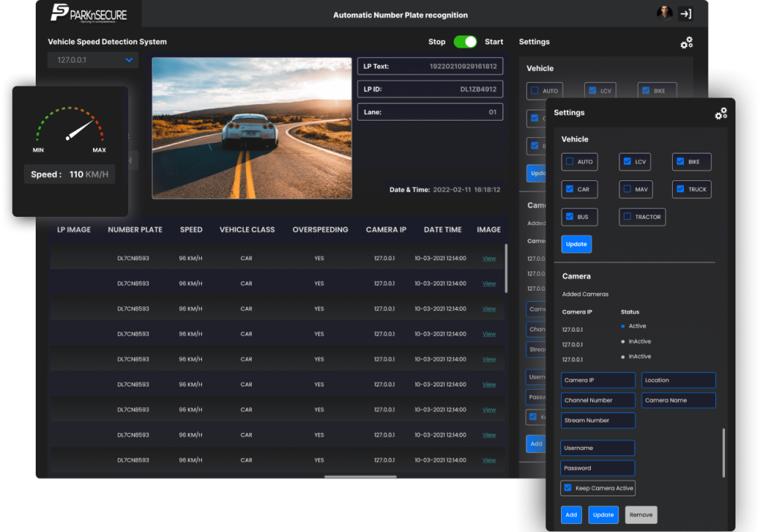Open the main Settings gear icon
Screen dimensions: 763x532
(686, 42)
